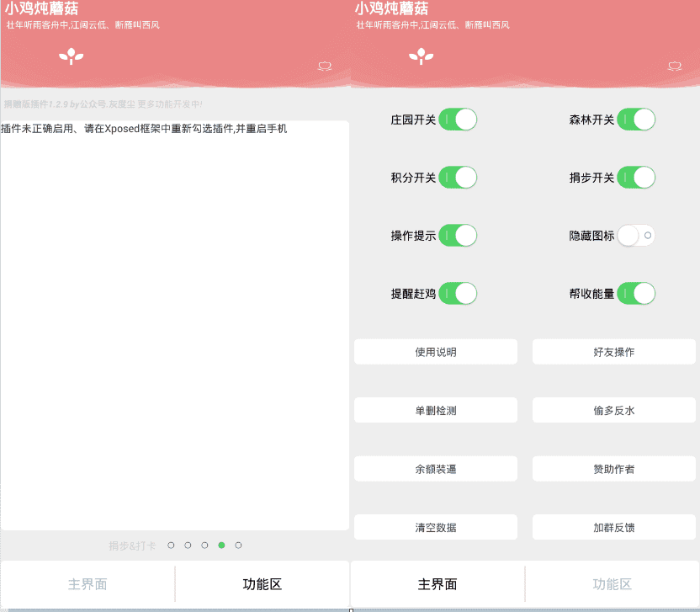The height and width of the screenshot is (612, 700).
Task: Open the 使用说明 button
Action: (x=436, y=352)
